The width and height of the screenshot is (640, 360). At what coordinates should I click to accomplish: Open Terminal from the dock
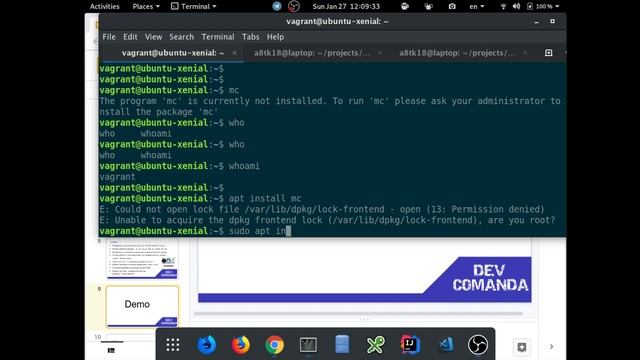pos(308,345)
